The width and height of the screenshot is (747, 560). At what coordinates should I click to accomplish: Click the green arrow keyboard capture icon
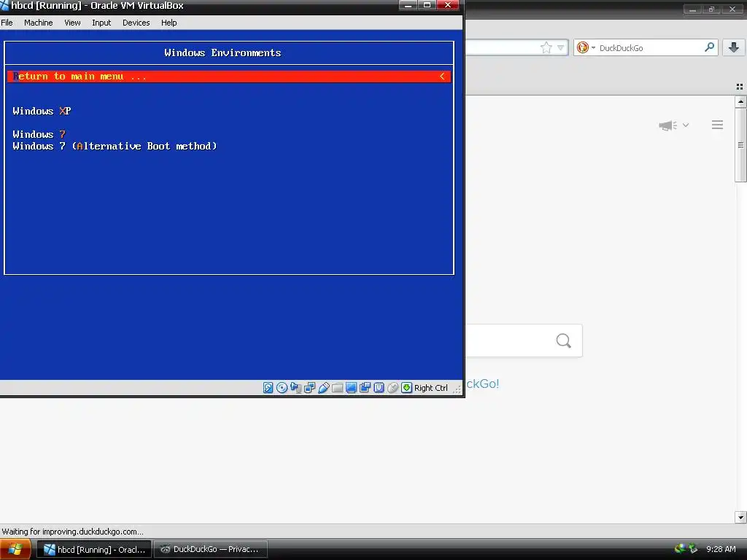click(x=406, y=388)
